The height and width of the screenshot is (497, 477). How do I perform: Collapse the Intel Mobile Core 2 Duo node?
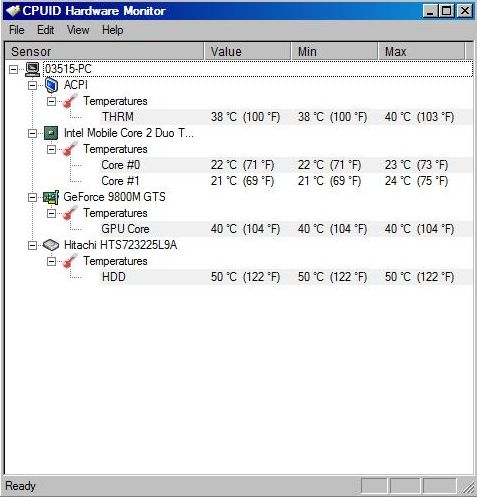32,133
